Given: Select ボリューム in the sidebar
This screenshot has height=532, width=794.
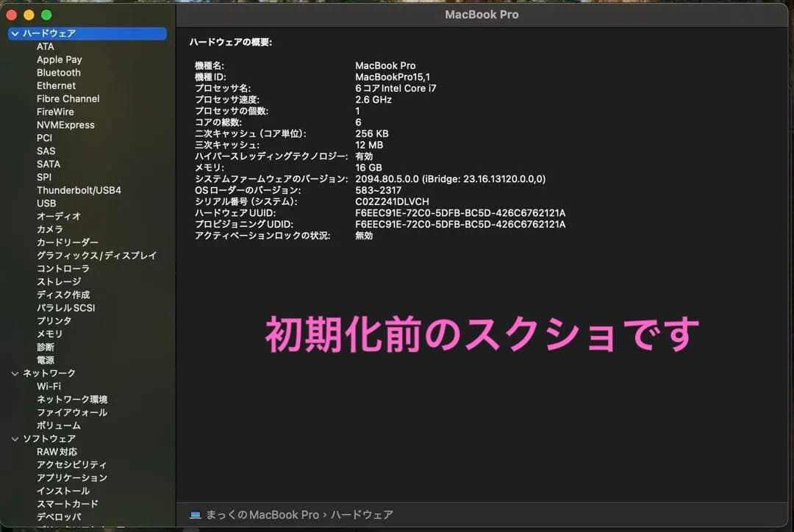Looking at the screenshot, I should pyautogui.click(x=59, y=425).
